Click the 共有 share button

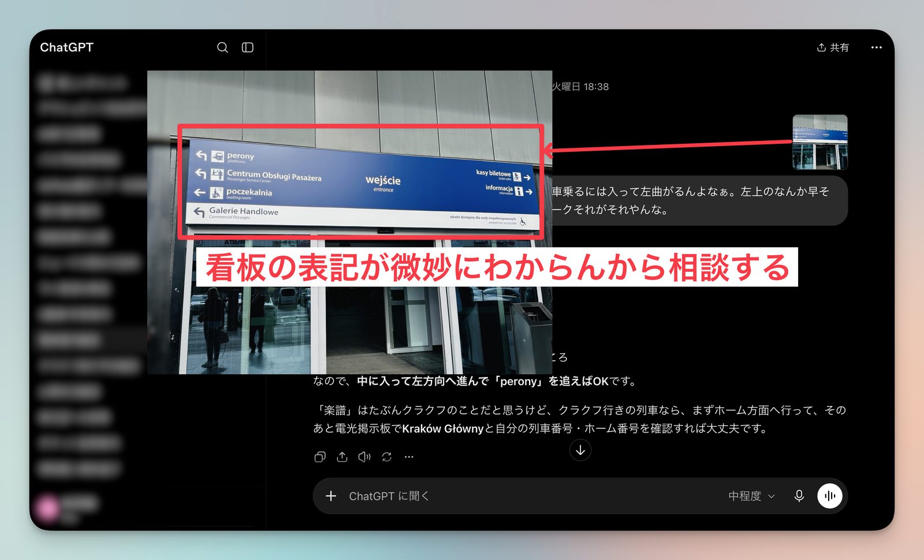pos(833,47)
